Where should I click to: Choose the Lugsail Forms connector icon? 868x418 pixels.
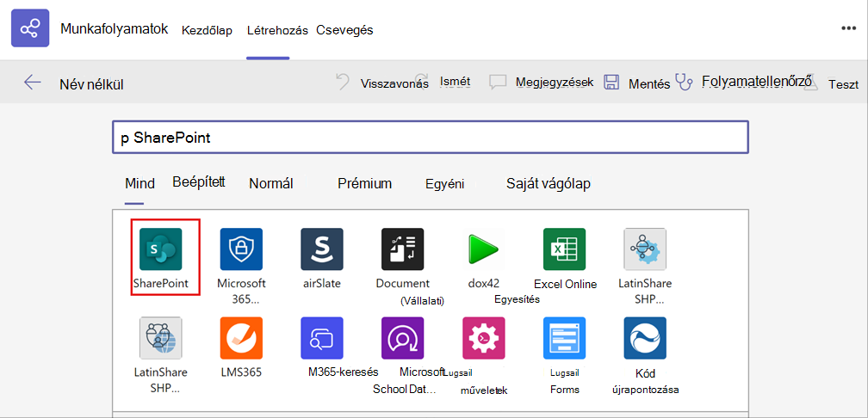click(564, 338)
